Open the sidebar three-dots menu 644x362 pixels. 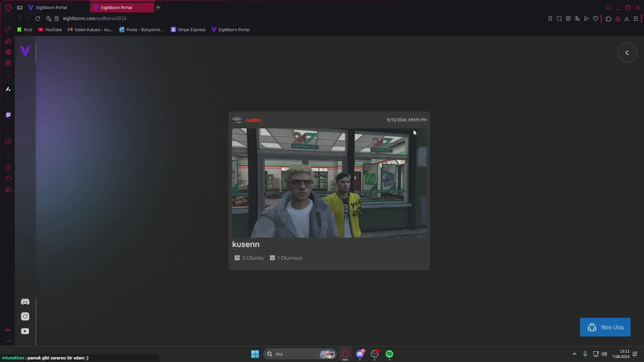click(x=8, y=341)
